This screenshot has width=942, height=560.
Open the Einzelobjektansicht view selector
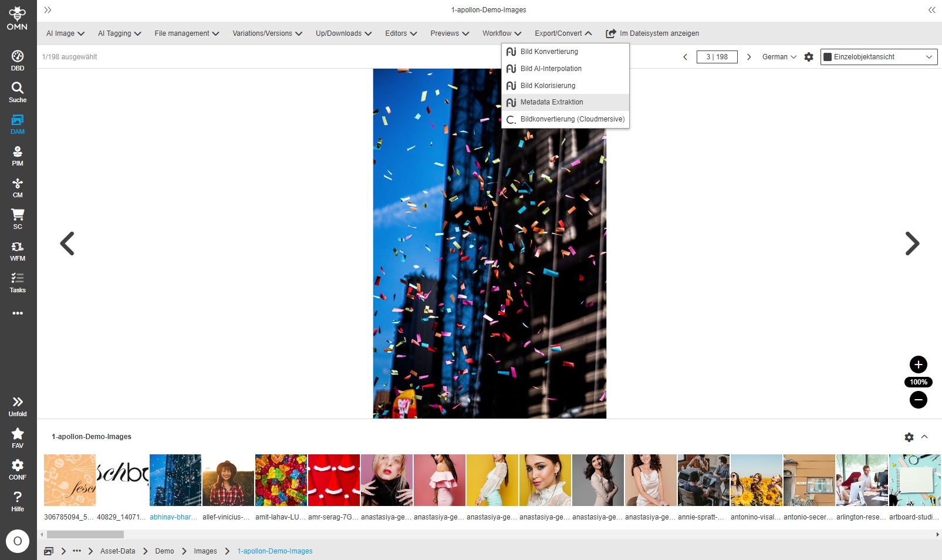click(879, 57)
